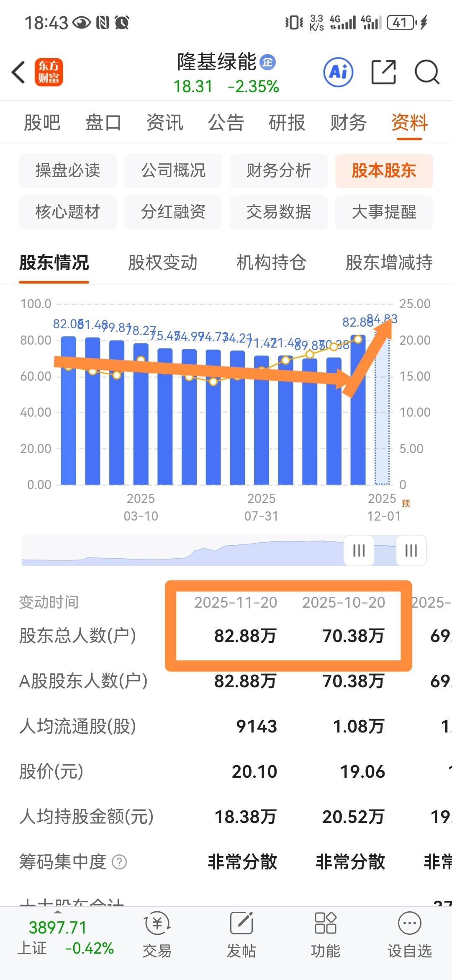The height and width of the screenshot is (980, 452).
Task: Tap the eye-comfort icon in status bar
Action: tap(82, 22)
